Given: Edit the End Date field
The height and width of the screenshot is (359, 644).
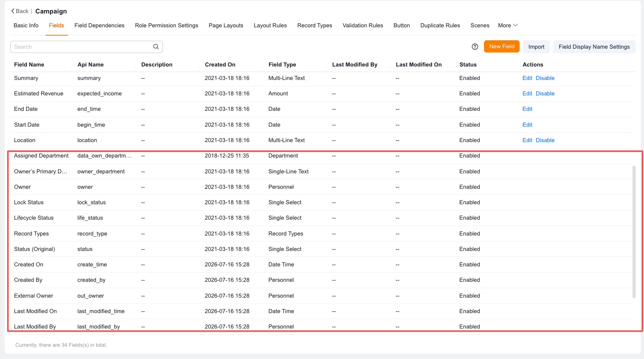Looking at the screenshot, I should click(527, 109).
